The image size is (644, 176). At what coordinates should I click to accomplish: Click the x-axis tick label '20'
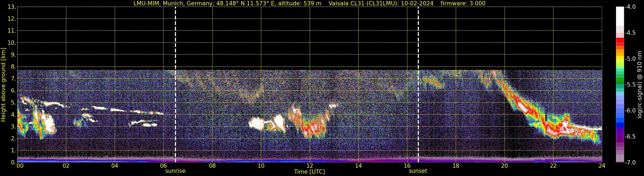(505, 166)
